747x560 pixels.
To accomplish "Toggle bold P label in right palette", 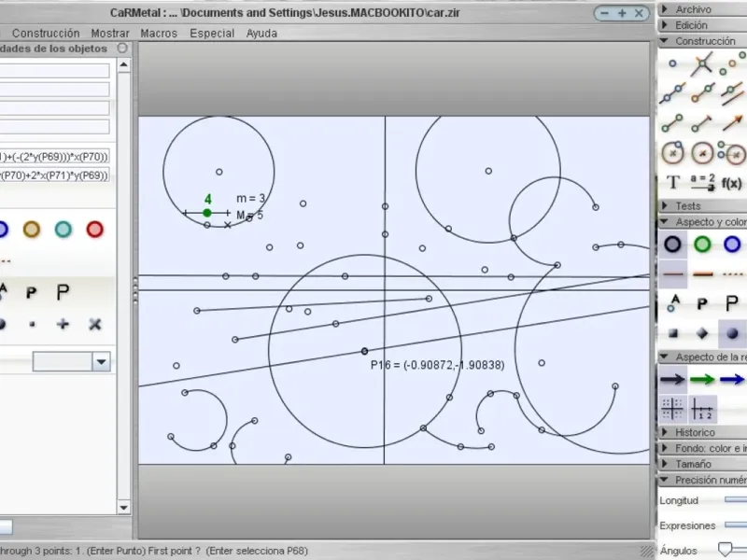I will [702, 304].
